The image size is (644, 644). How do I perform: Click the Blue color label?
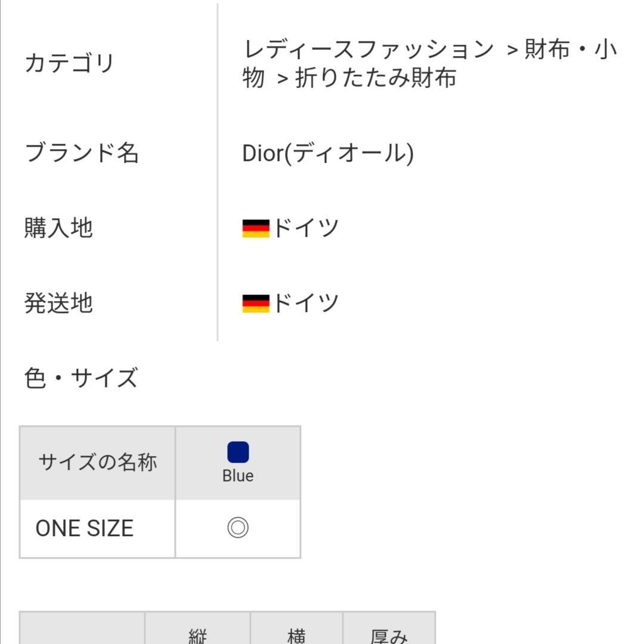[x=238, y=476]
